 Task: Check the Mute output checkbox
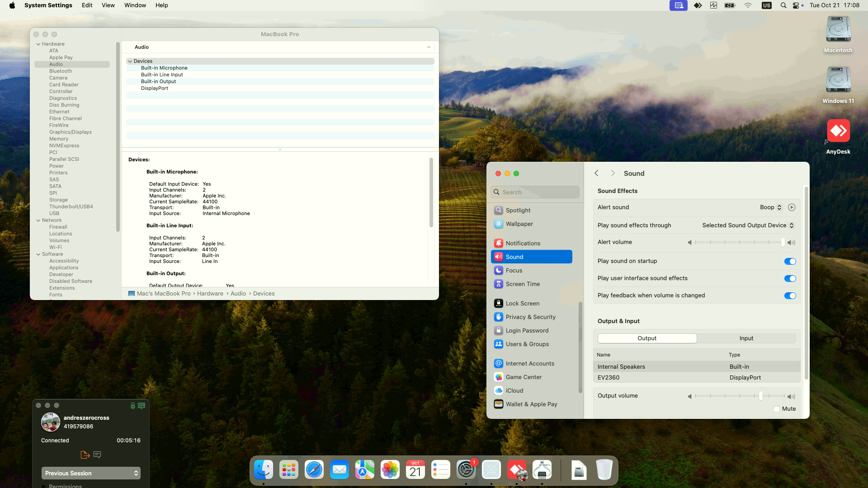[777, 409]
